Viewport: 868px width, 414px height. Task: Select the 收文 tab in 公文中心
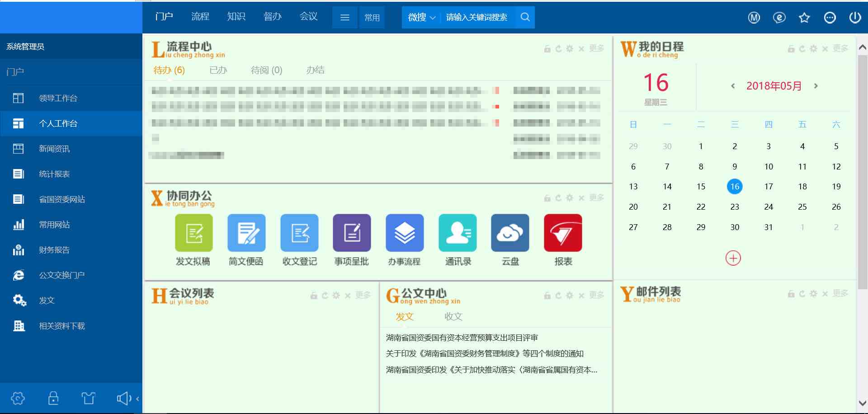pyautogui.click(x=453, y=316)
